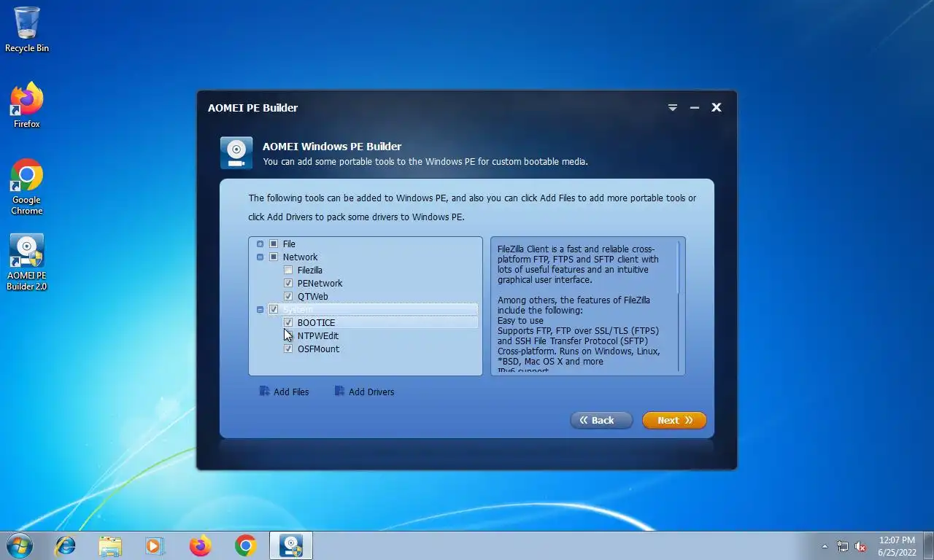Open the Windows Start menu
934x560 pixels.
(x=19, y=545)
